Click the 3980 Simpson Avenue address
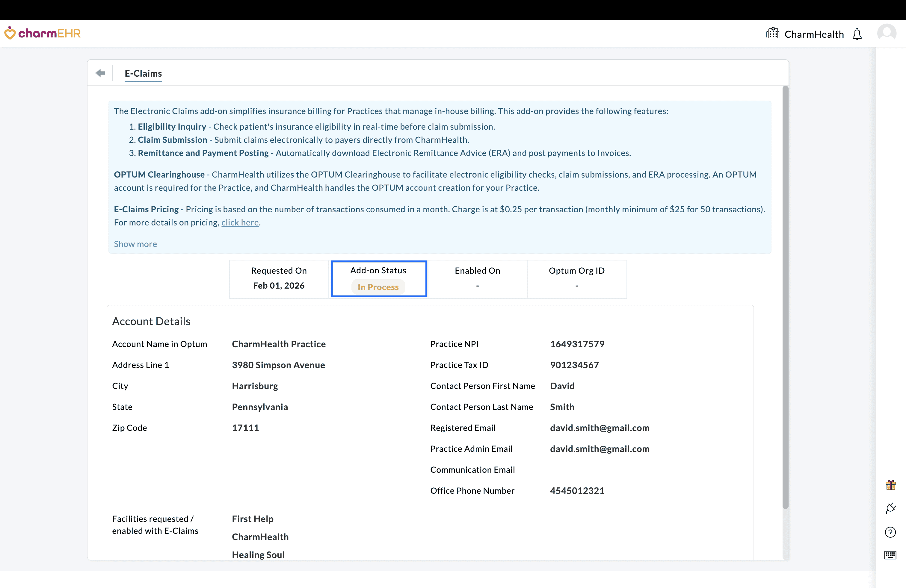 point(278,365)
